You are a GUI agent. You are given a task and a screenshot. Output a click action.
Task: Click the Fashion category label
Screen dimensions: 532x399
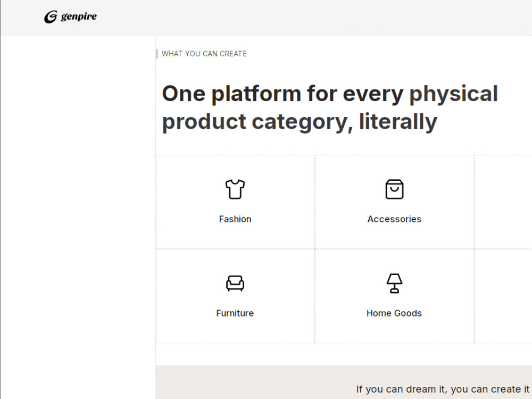[x=235, y=219]
